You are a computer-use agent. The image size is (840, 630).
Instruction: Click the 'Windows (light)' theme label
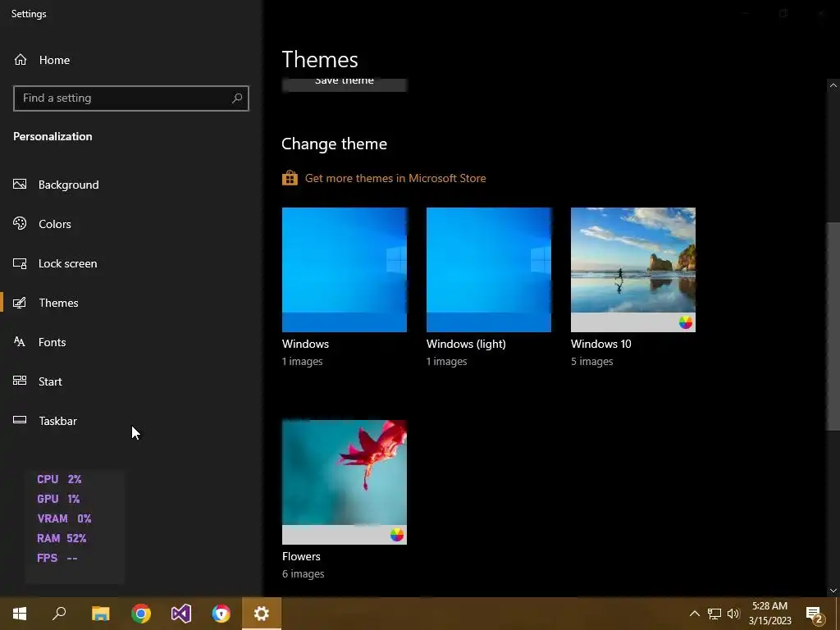click(466, 344)
